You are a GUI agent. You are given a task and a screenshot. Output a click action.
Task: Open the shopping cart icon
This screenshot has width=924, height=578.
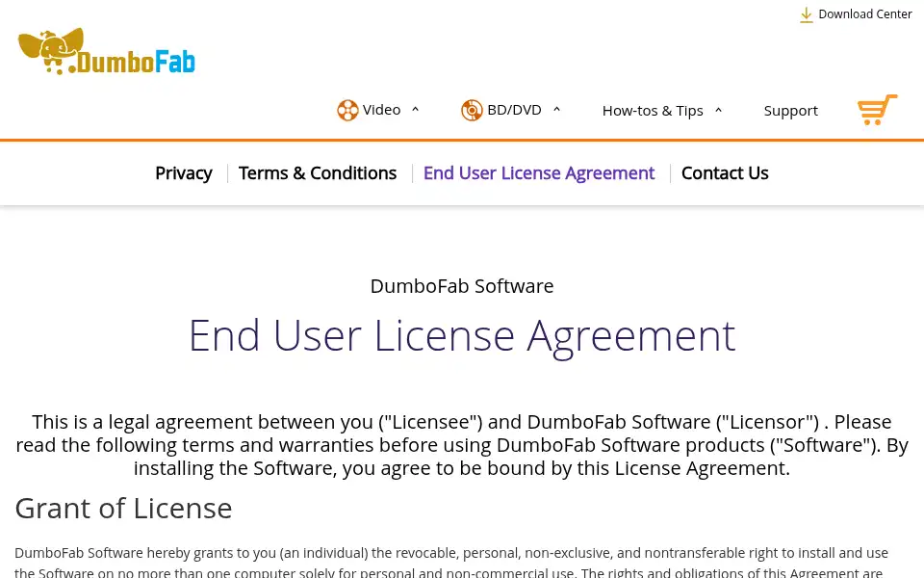[x=877, y=110]
